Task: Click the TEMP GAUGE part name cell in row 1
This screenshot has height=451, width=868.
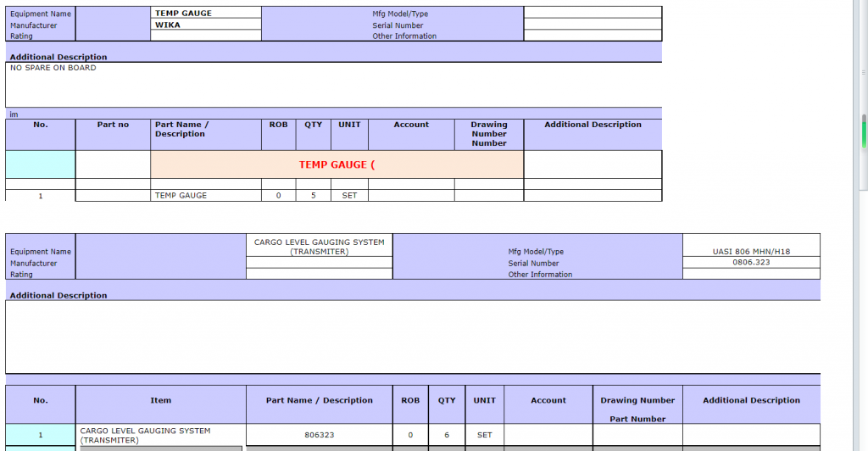Action: click(206, 196)
